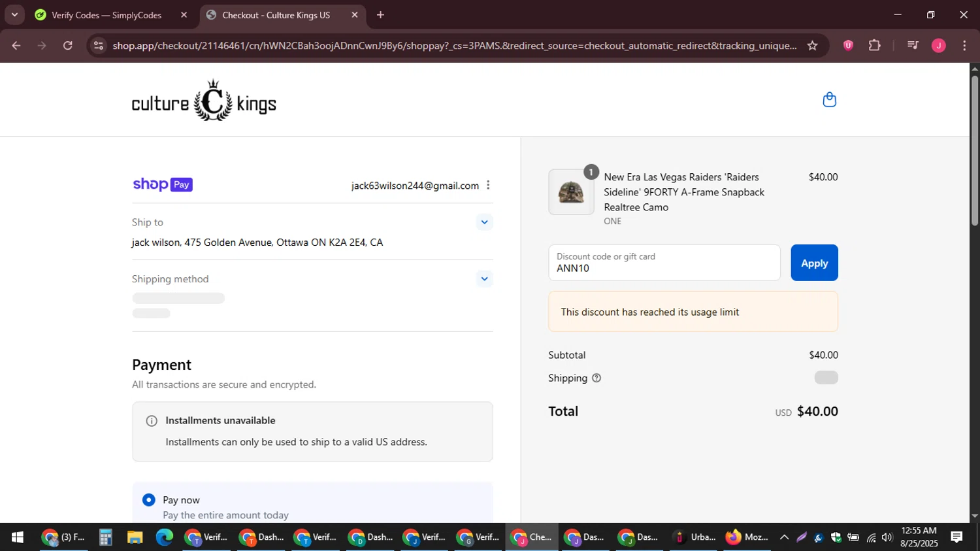Image resolution: width=980 pixels, height=551 pixels.
Task: Open the Chrome profile avatar J
Action: tap(938, 46)
